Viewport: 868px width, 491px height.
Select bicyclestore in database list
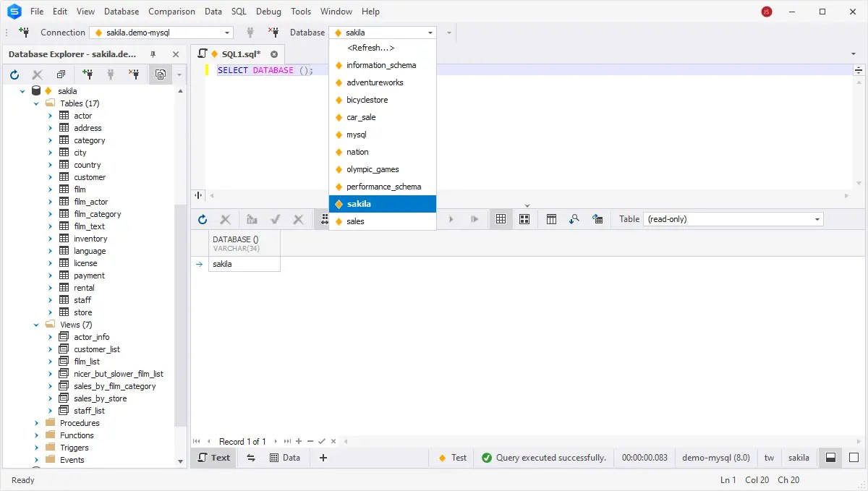(383, 100)
